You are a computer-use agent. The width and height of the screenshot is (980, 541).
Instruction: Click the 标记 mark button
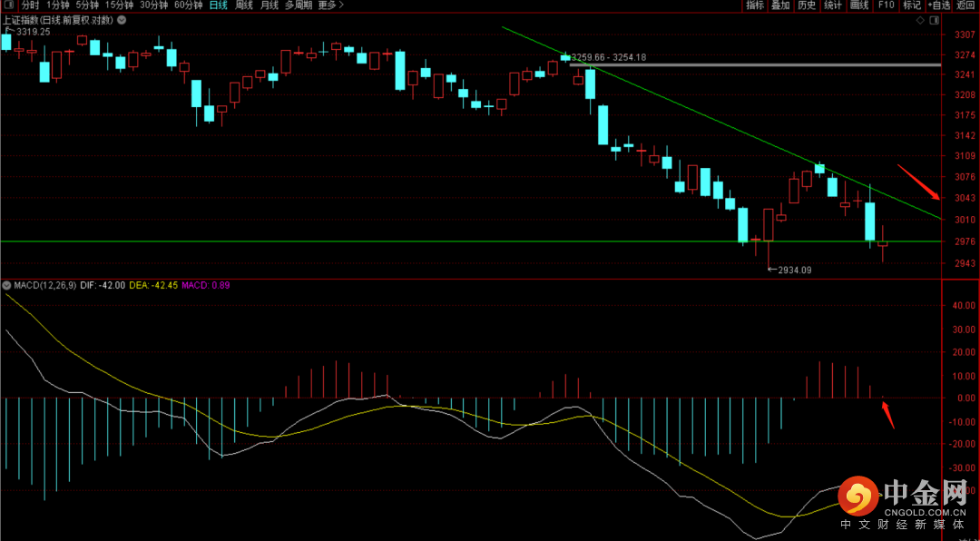[911, 5]
